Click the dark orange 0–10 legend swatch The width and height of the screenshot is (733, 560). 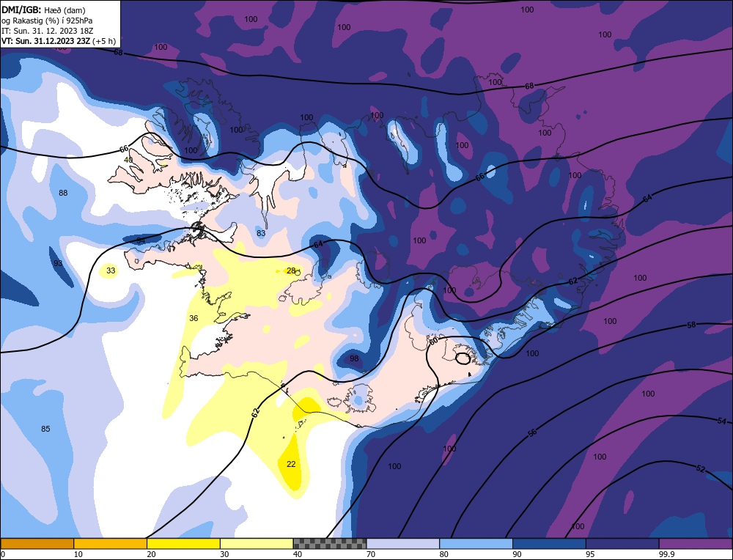pyautogui.click(x=37, y=543)
